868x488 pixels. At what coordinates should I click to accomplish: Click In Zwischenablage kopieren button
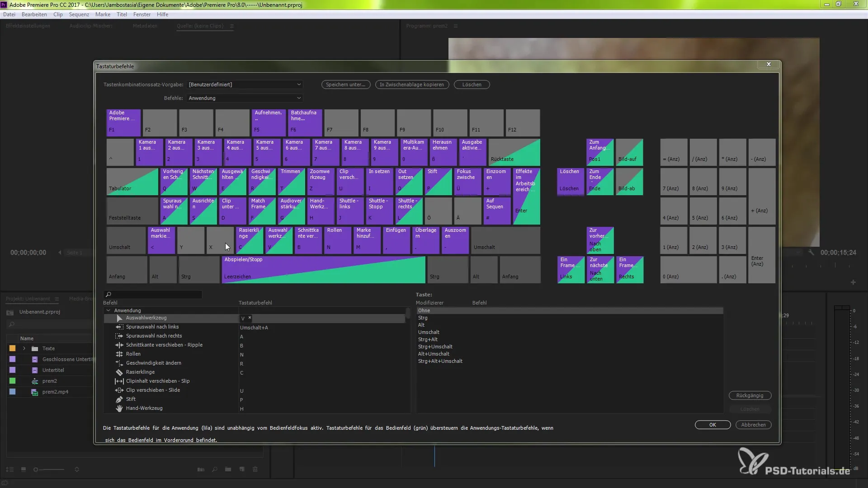tap(412, 84)
